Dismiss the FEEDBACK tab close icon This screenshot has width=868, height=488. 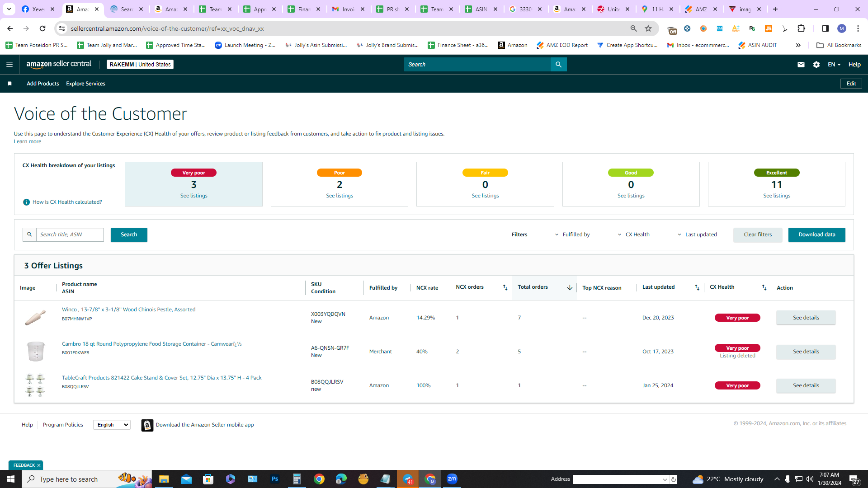coord(39,465)
